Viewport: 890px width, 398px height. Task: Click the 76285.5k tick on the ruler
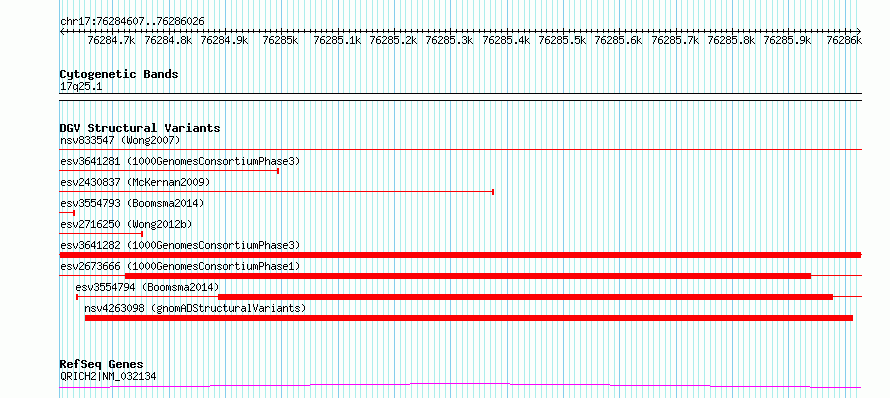pos(562,41)
